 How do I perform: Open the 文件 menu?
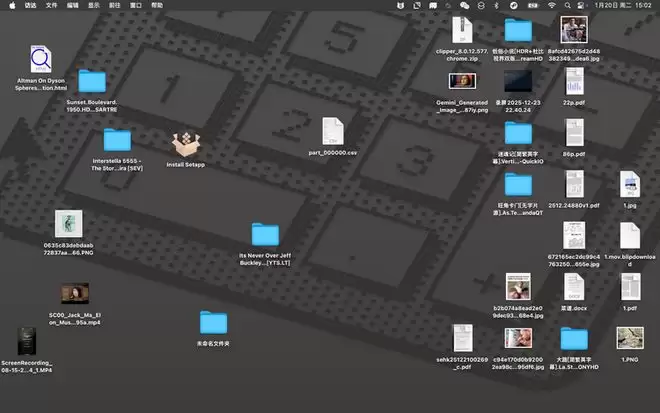(x=51, y=5)
